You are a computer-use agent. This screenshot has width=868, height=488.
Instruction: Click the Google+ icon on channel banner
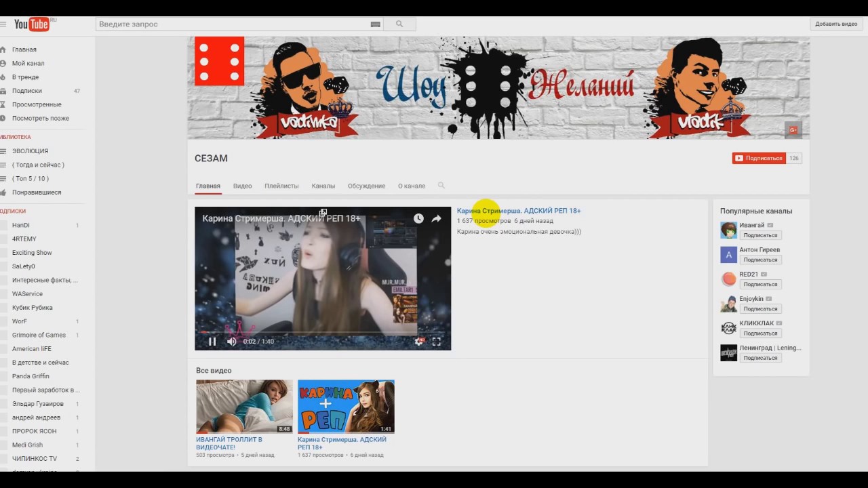click(x=793, y=130)
